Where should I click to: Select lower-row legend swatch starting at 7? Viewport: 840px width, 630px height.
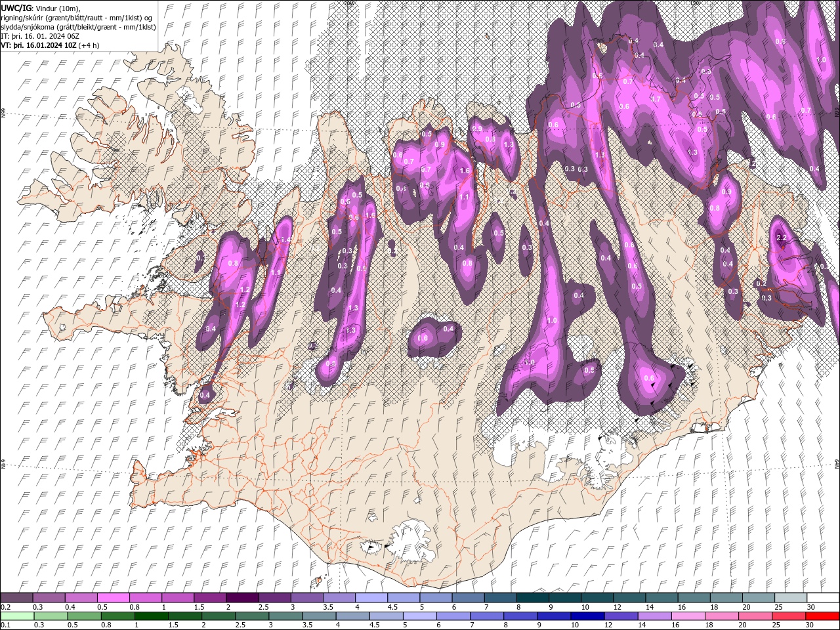487,616
